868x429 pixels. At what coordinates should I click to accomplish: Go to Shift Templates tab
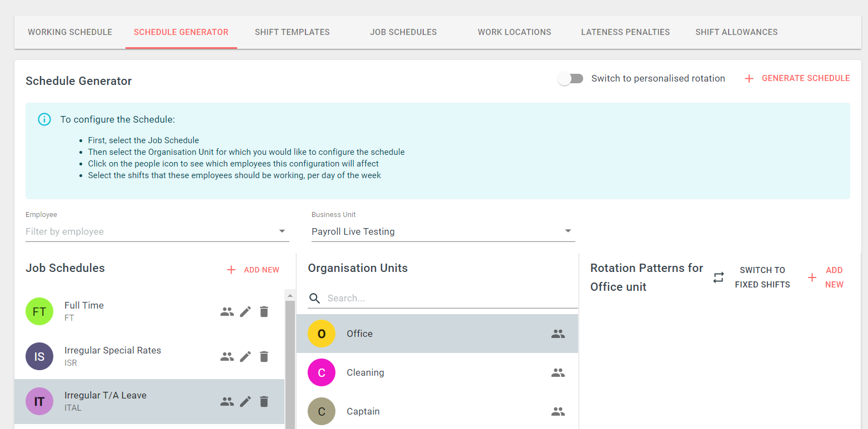pyautogui.click(x=292, y=32)
